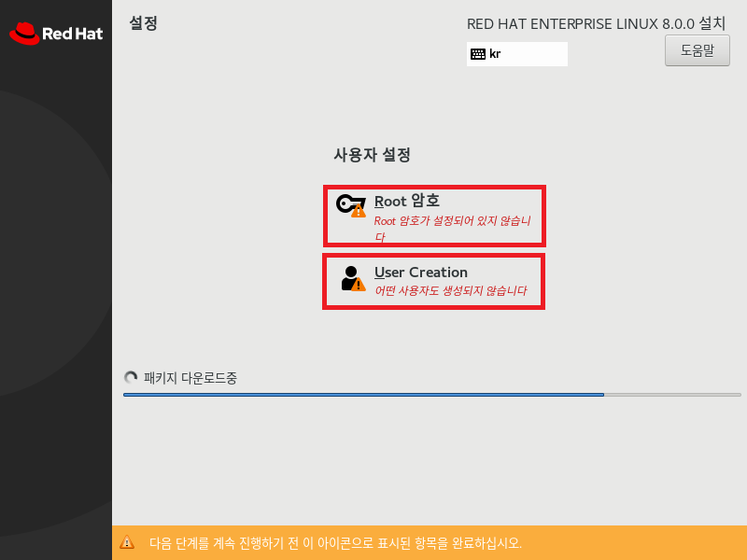Viewport: 747px width, 560px height.
Task: Select the kr keyboard layout indicator
Action: click(x=517, y=54)
